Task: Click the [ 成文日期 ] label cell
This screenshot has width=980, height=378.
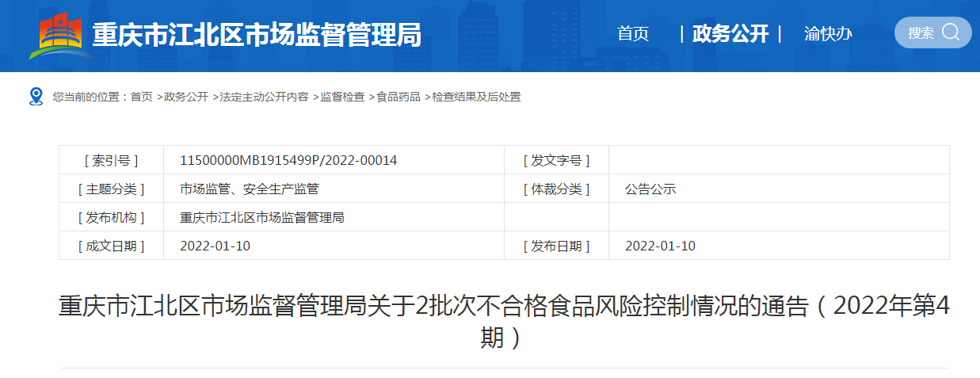Action: pos(111,246)
